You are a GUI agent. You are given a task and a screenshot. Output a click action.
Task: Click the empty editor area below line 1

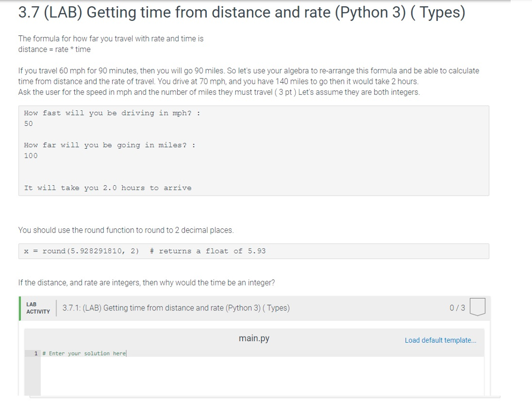pyautogui.click(x=260, y=377)
